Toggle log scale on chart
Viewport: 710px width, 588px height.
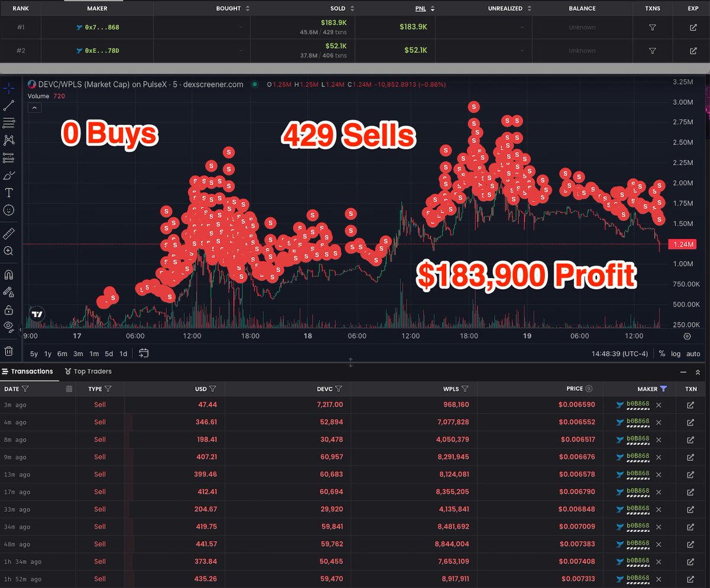coord(676,354)
